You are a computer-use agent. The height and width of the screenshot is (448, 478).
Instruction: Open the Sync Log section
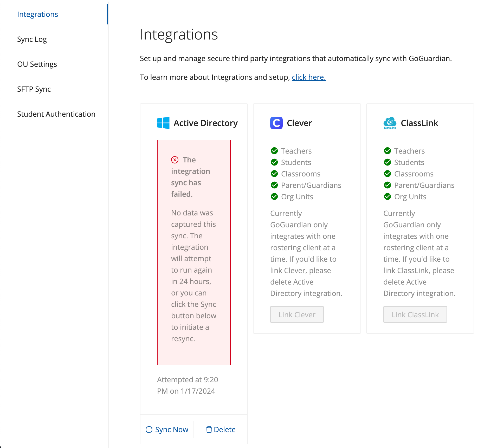(32, 39)
